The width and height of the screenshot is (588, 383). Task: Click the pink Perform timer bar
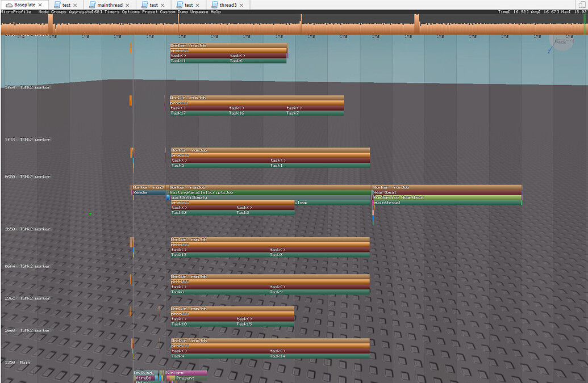click(x=186, y=373)
